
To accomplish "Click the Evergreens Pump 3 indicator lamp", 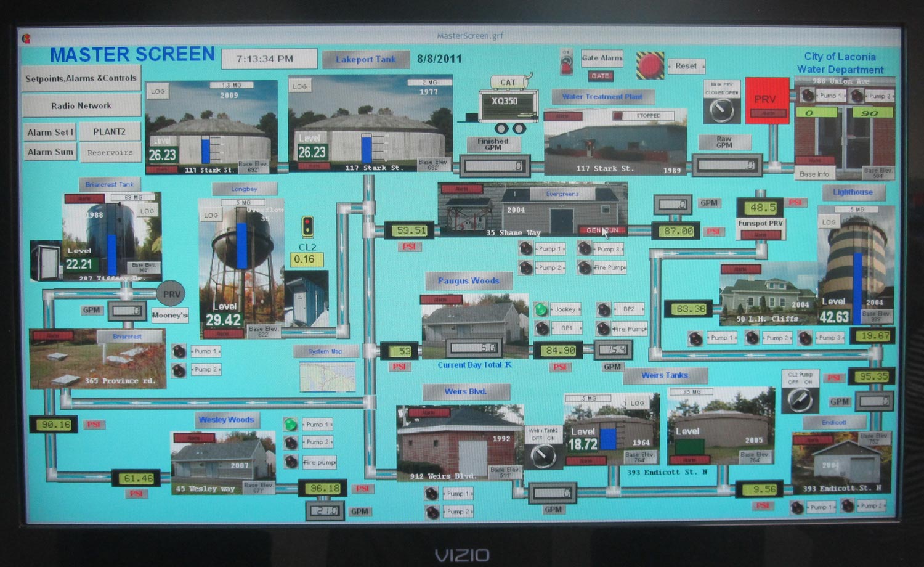I will pyautogui.click(x=584, y=248).
